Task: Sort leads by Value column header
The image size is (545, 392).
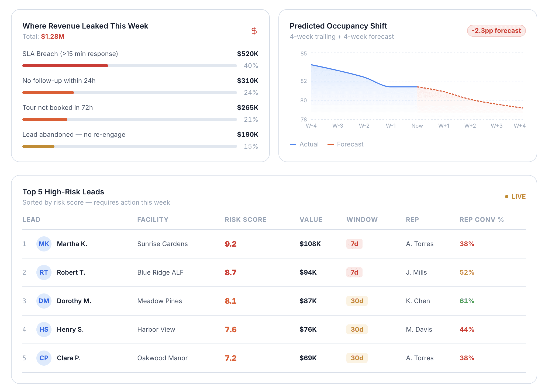Action: tap(311, 220)
